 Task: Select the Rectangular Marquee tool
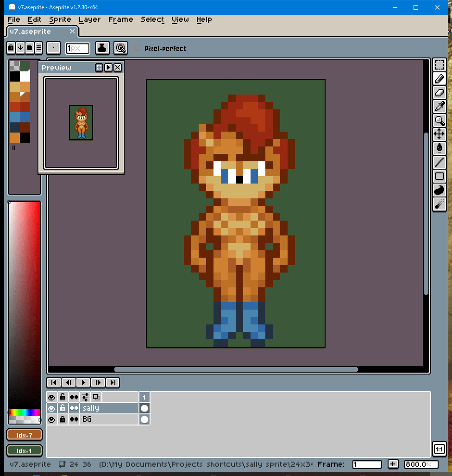439,65
